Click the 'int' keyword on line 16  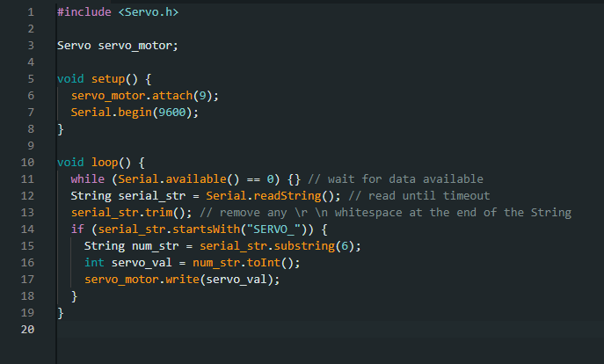[94, 263]
